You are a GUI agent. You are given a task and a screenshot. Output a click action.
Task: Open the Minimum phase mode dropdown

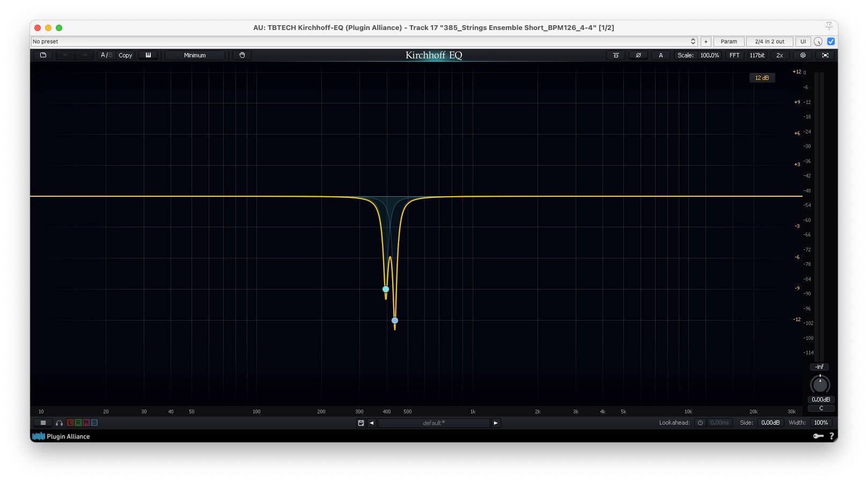pyautogui.click(x=195, y=55)
